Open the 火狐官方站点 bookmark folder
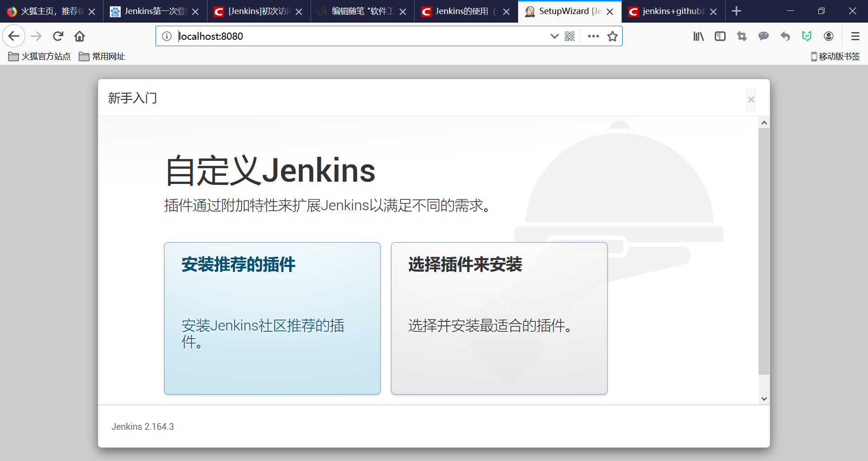 [x=39, y=56]
